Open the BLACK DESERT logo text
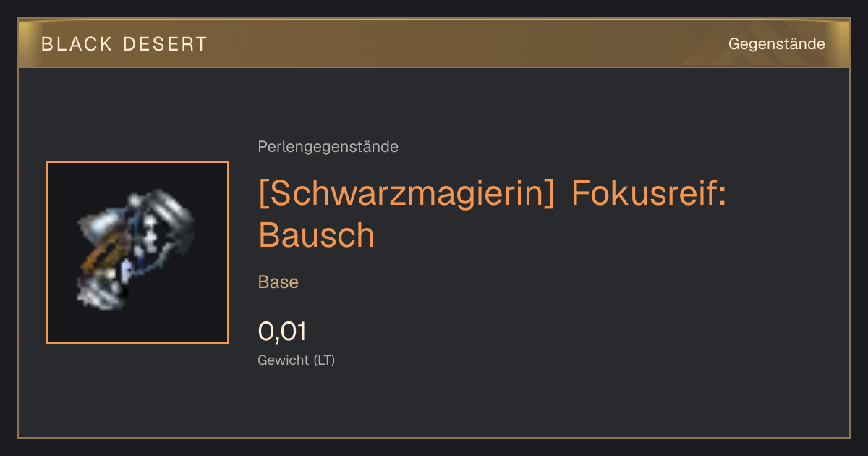Screen dimensions: 868x456 [124, 44]
